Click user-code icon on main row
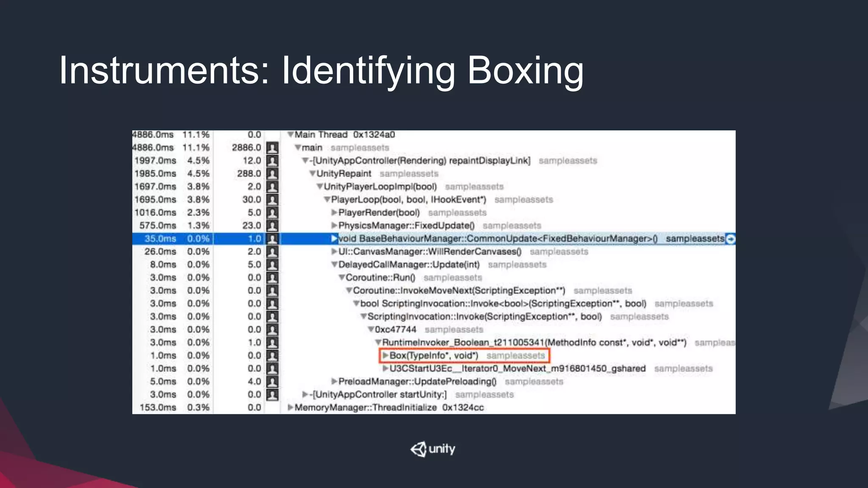The image size is (868, 488). click(x=273, y=148)
